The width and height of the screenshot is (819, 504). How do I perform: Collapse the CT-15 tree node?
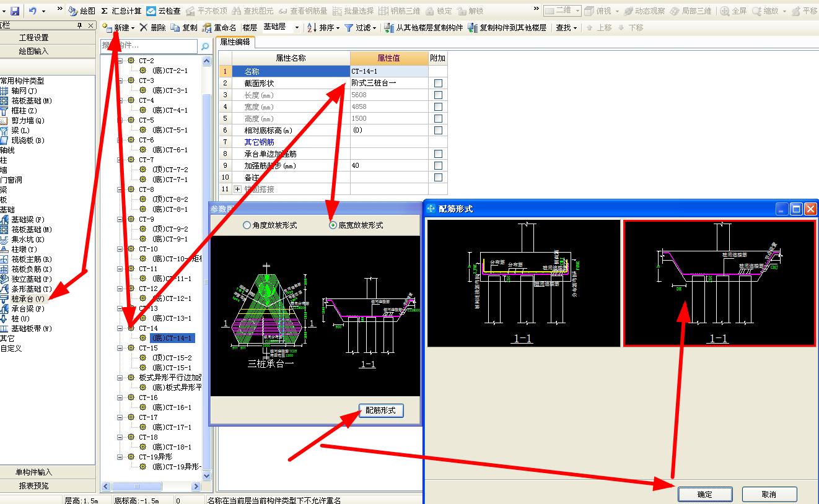(120, 348)
